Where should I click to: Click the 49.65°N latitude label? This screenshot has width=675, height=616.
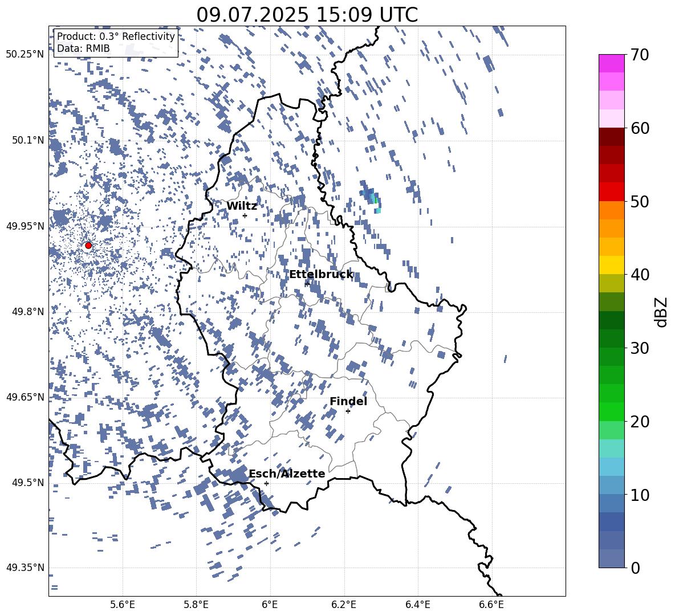coord(25,397)
